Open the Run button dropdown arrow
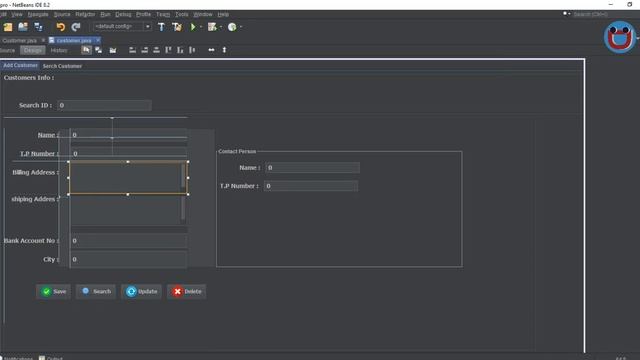 201,27
